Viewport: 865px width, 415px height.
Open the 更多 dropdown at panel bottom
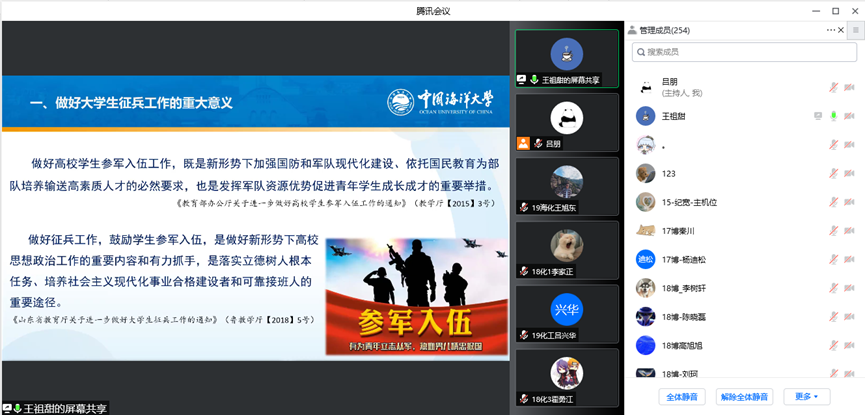(x=806, y=396)
